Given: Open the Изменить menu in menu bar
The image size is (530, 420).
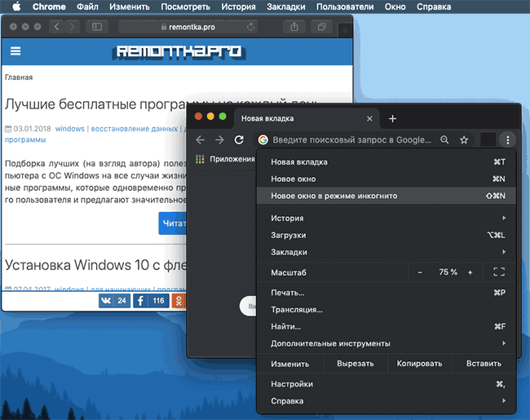Looking at the screenshot, I should point(130,7).
